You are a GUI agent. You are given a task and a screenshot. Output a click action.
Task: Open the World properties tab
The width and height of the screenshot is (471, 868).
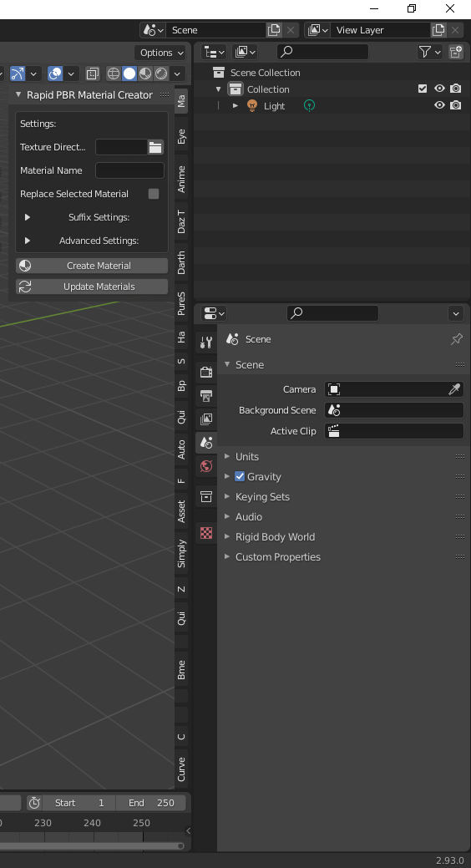click(x=206, y=466)
